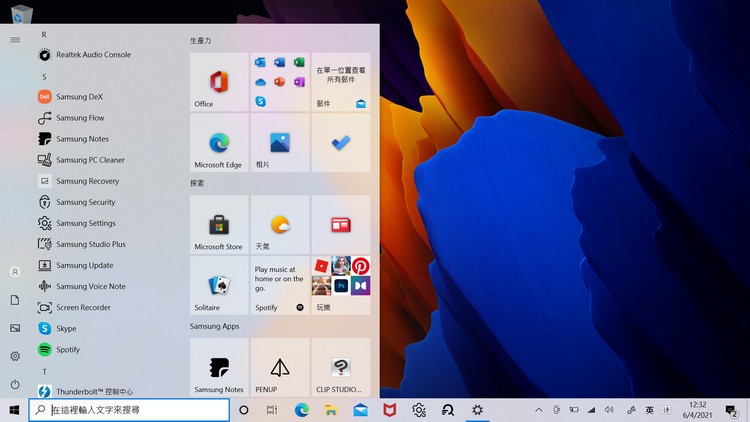Show hidden system tray icons
750x422 pixels.
coord(539,410)
